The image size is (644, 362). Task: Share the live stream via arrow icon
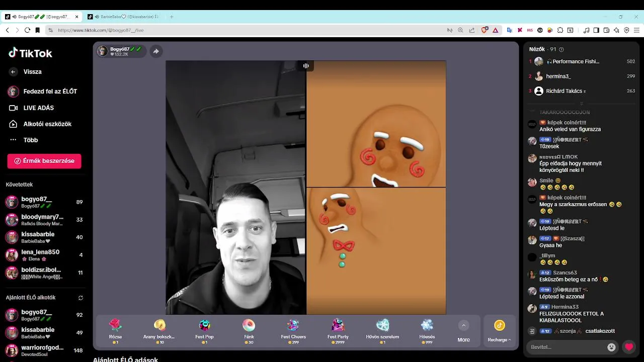point(156,51)
